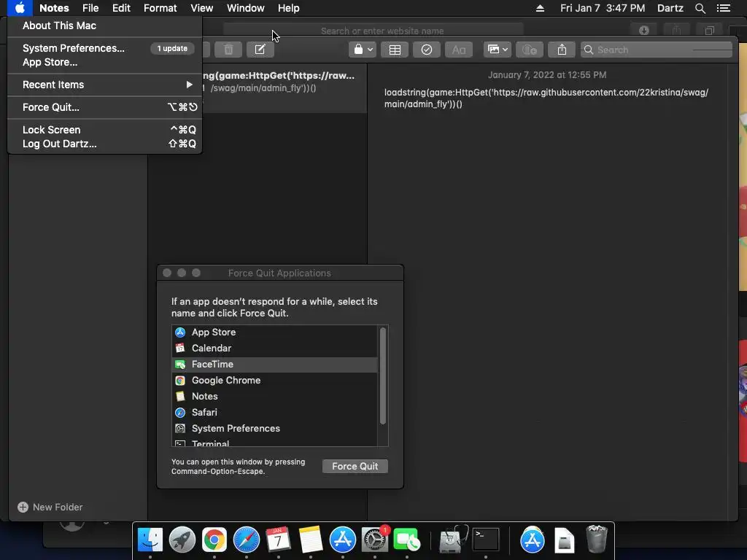The width and height of the screenshot is (747, 560).
Task: Click Safari address bar behind Notes
Action: click(x=373, y=31)
